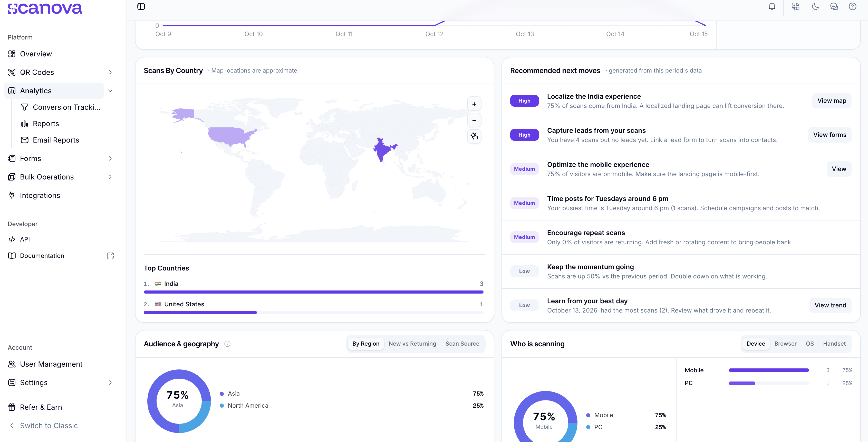Zoom out on the country map

pos(474,120)
